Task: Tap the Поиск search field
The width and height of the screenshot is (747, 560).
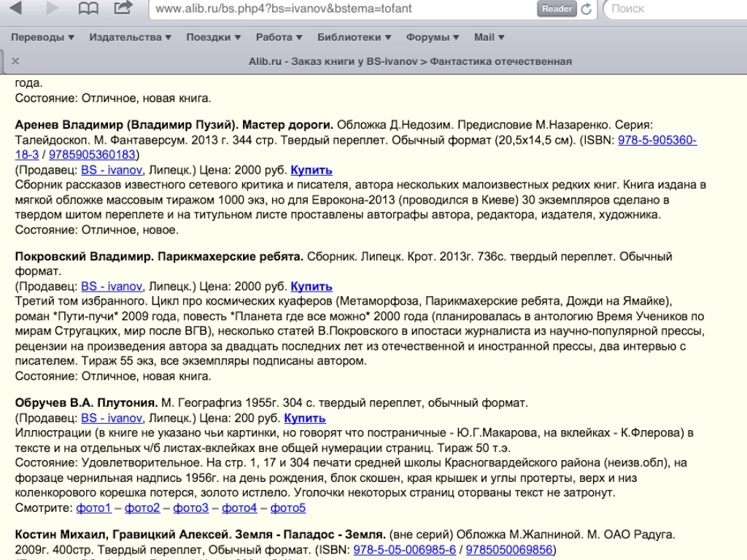Action: click(x=675, y=9)
